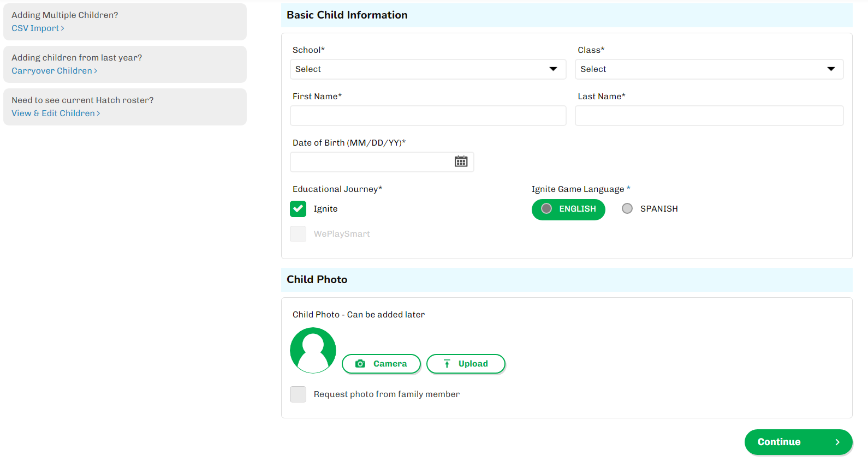868x474 pixels.
Task: Focus the Date of Birth text field
Action: coord(371,162)
